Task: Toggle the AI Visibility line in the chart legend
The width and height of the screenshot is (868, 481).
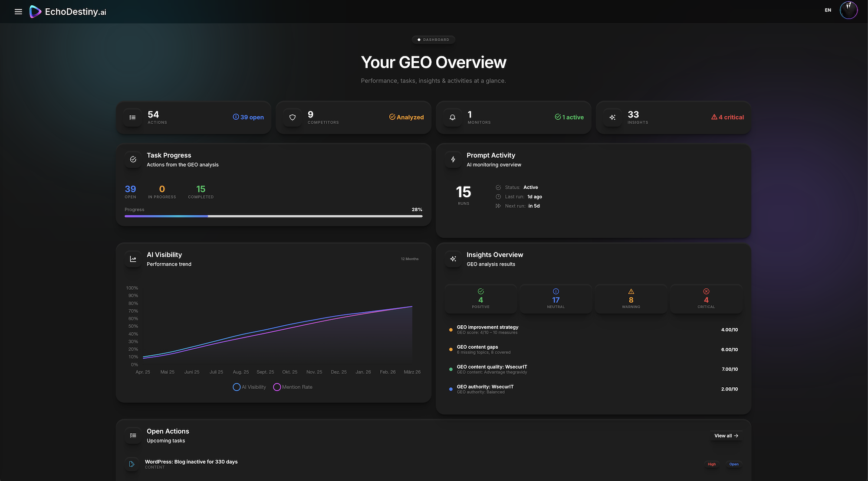Action: coord(249,387)
